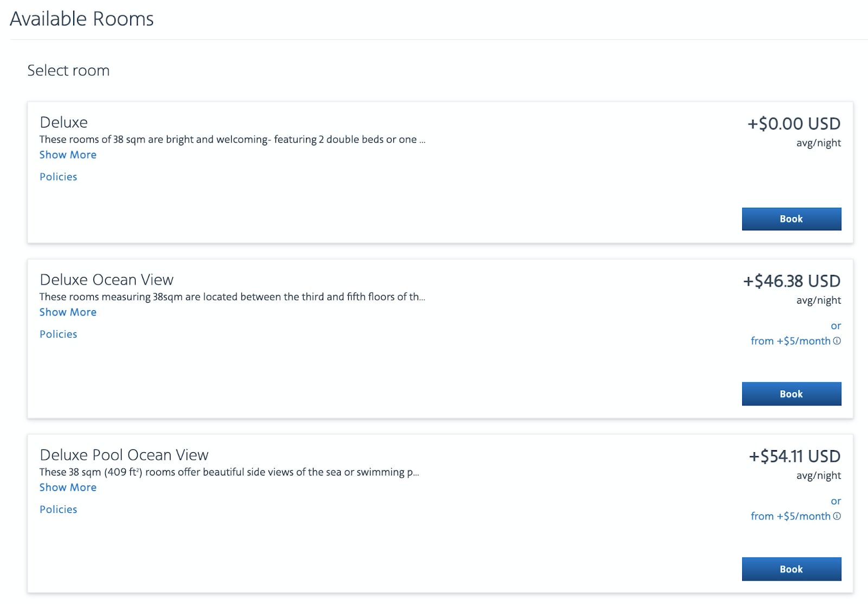Open Policies for the Deluxe room

click(59, 177)
